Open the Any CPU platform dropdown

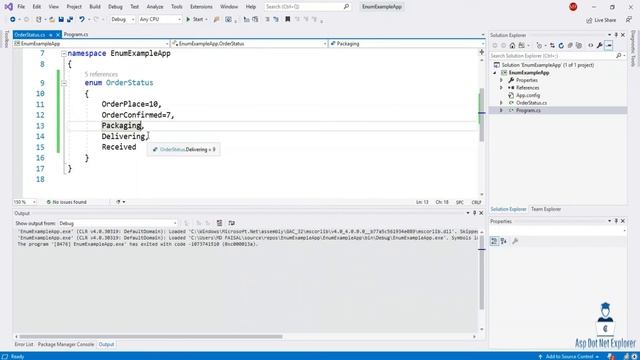(160, 19)
